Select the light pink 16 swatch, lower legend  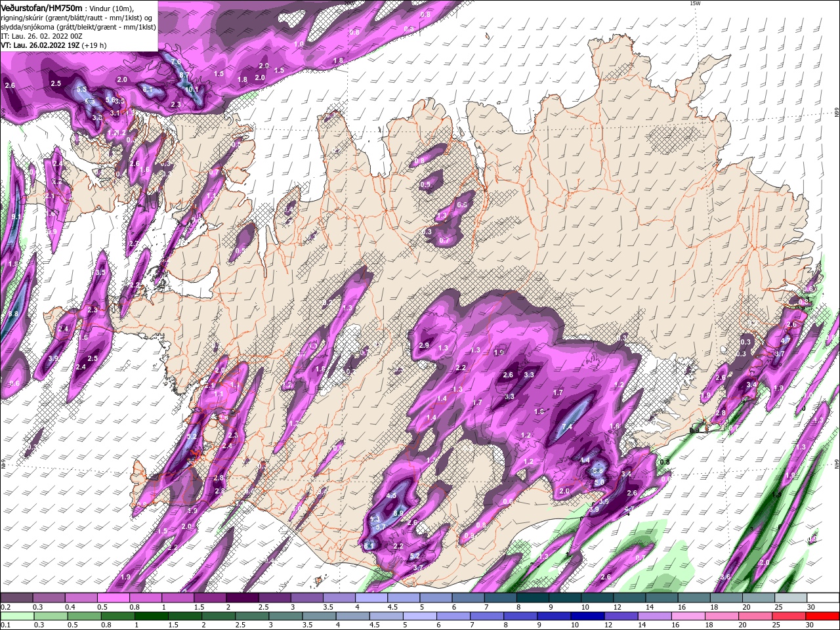click(688, 616)
